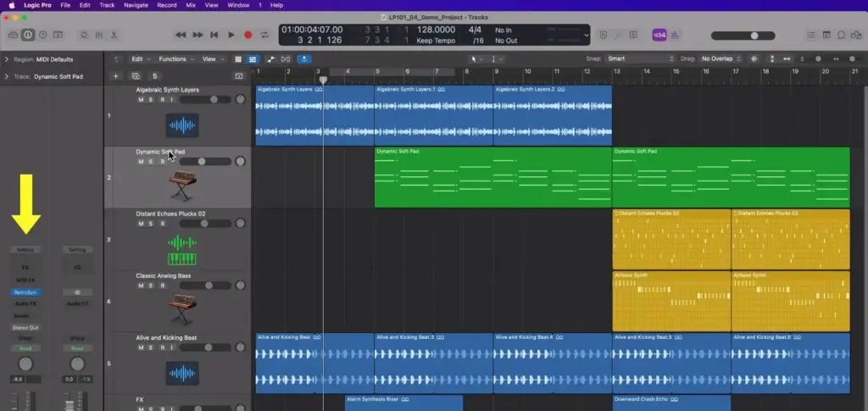This screenshot has width=868, height=411.
Task: Click the Rewind transport button
Action: 181,35
